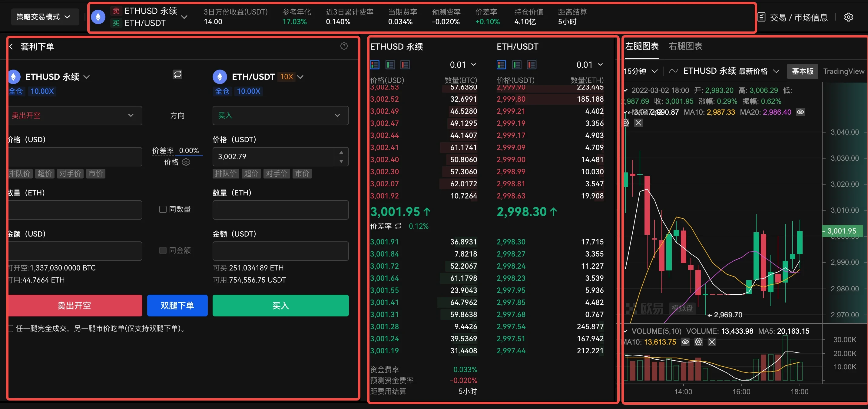Click the swap legs icon between pairs
The width and height of the screenshot is (868, 409).
[177, 74]
